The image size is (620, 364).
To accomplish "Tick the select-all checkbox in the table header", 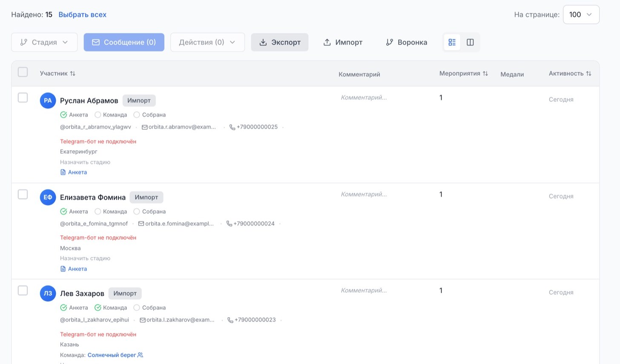I will [x=23, y=72].
